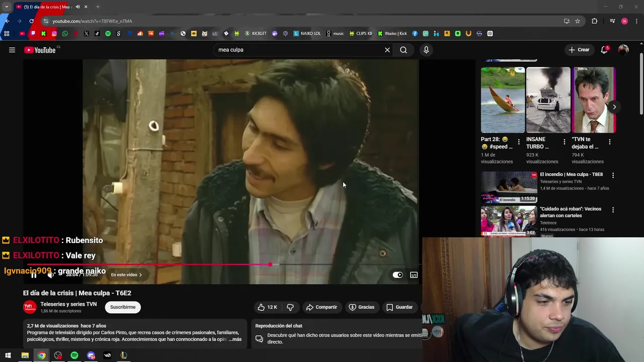Open options for the 'Part 28' Short

(x=519, y=142)
